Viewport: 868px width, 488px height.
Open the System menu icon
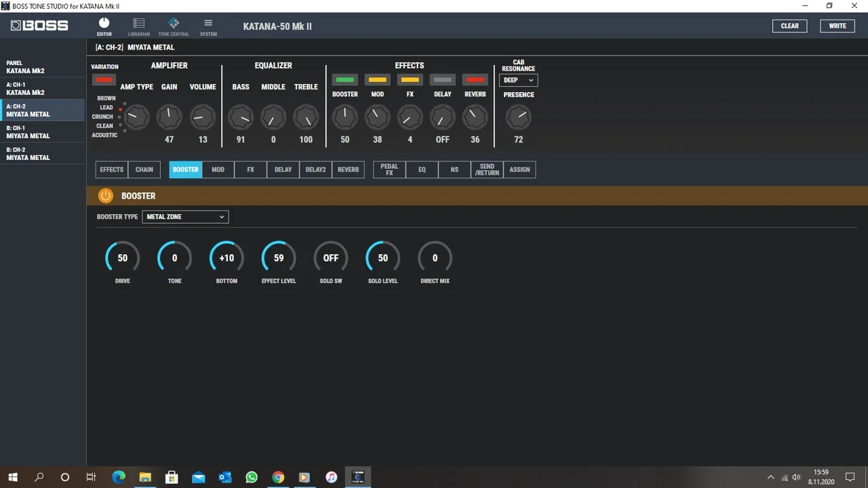click(208, 26)
